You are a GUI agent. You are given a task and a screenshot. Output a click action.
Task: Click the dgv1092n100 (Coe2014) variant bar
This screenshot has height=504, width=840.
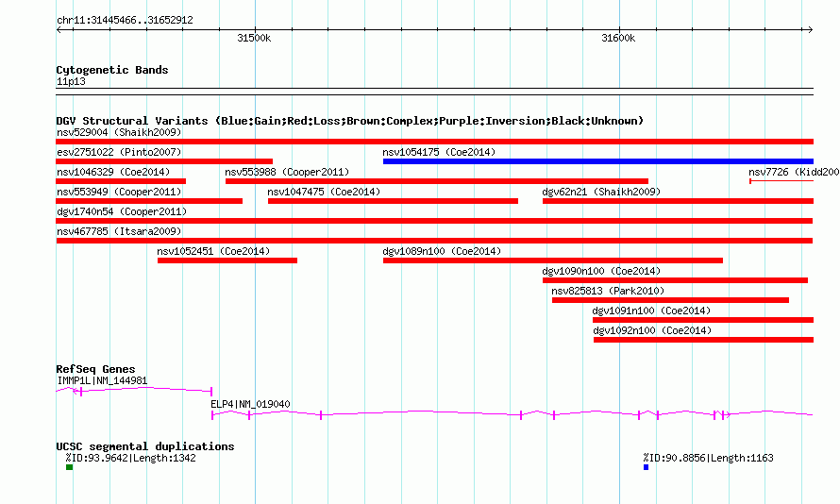click(703, 340)
